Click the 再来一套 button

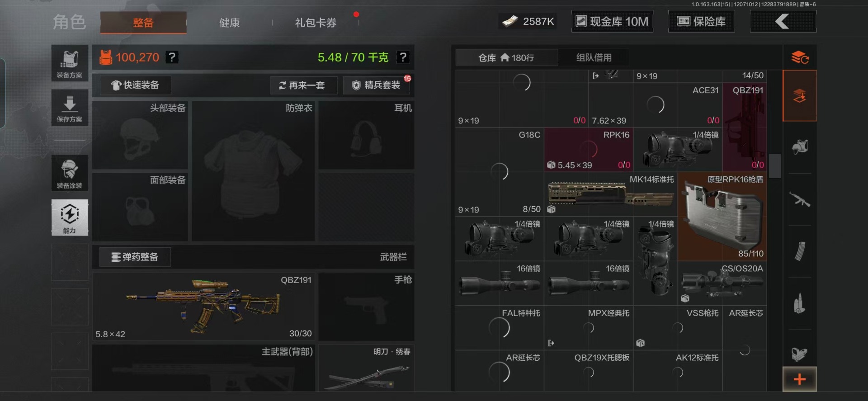click(x=303, y=85)
